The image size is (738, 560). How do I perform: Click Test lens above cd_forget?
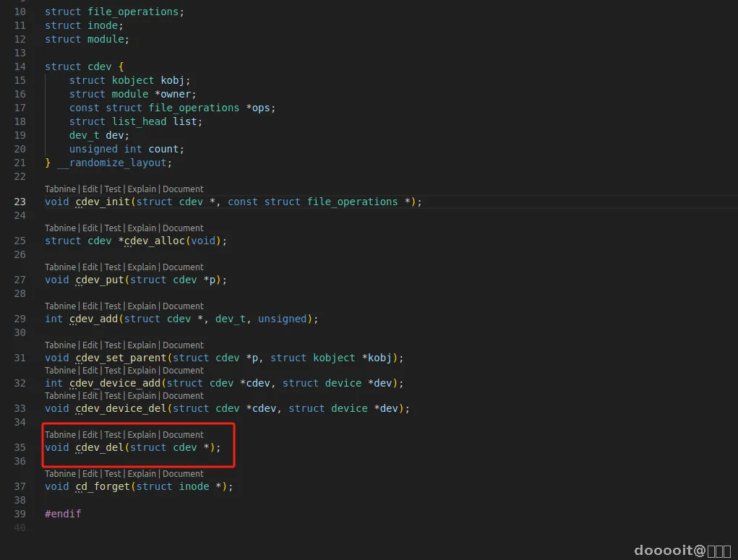click(x=113, y=473)
